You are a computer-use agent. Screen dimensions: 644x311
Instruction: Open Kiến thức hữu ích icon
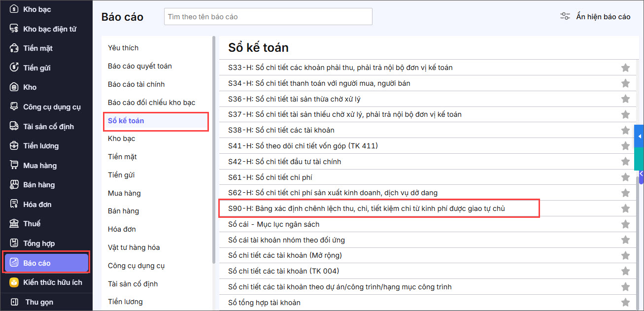coord(14,282)
